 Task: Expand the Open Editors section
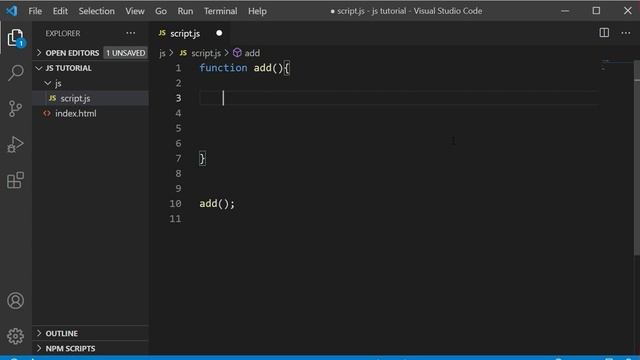point(39,53)
